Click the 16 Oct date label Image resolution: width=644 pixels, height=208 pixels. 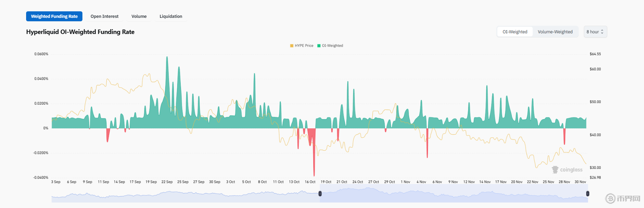coord(310,182)
